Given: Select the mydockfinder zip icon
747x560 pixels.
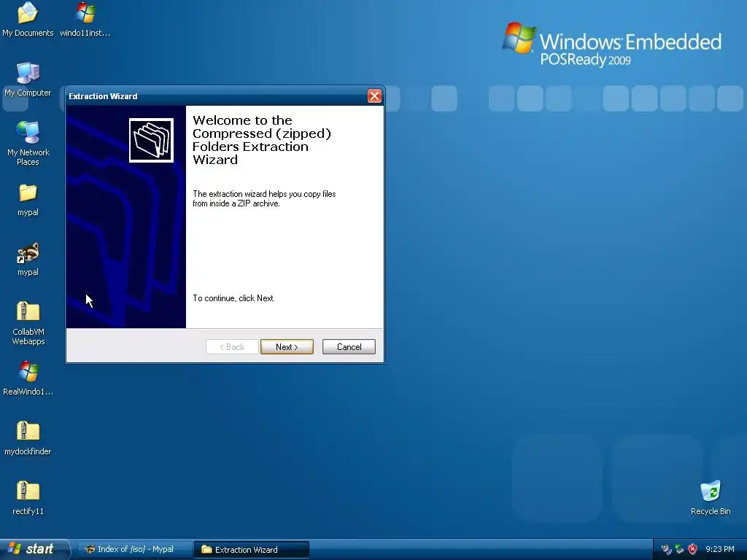Looking at the screenshot, I should pyautogui.click(x=28, y=438).
